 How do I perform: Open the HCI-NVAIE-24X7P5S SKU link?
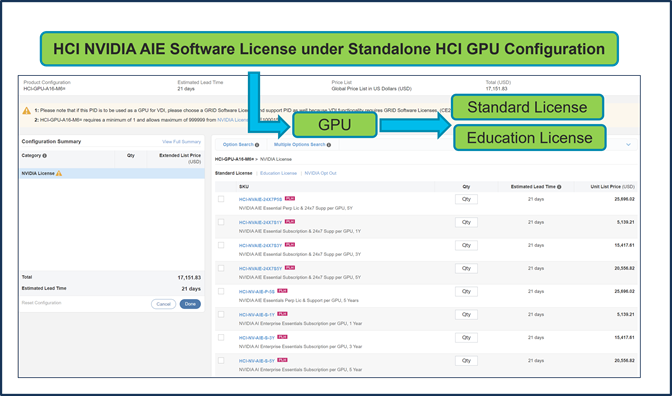point(261,199)
